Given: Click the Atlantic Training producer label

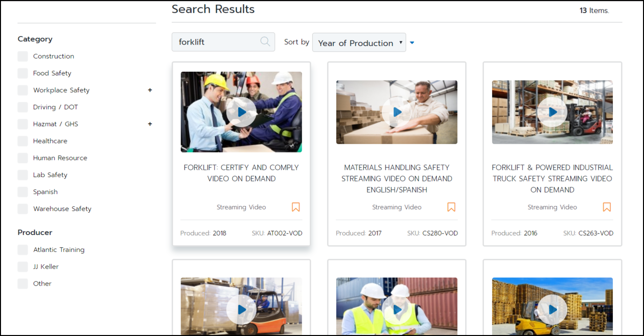Looking at the screenshot, I should (x=59, y=250).
